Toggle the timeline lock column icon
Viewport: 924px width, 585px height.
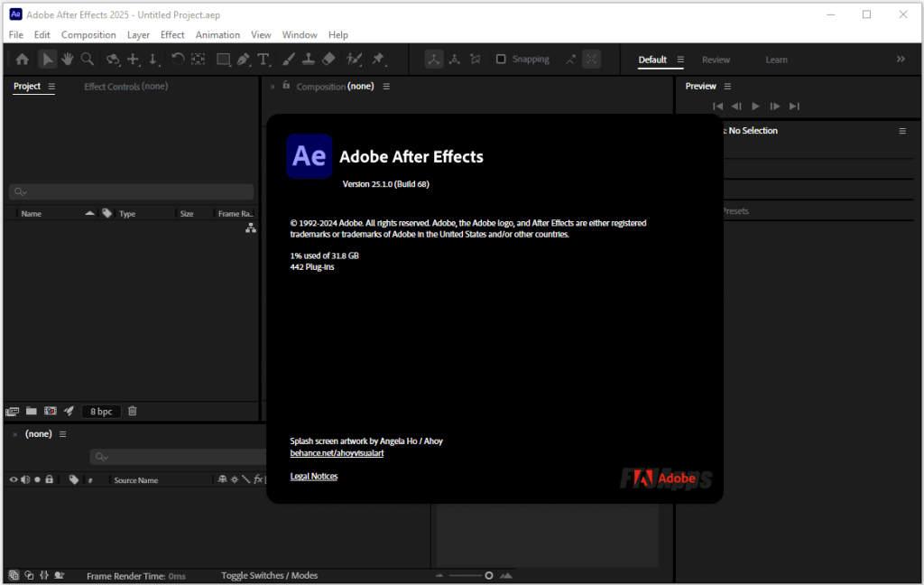pyautogui.click(x=50, y=479)
